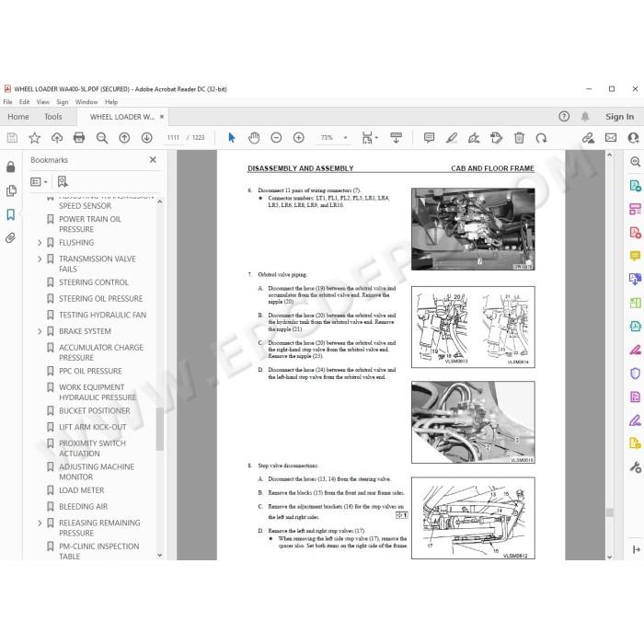Collapse the right tools pane
This screenshot has width=644, height=644.
click(637, 549)
